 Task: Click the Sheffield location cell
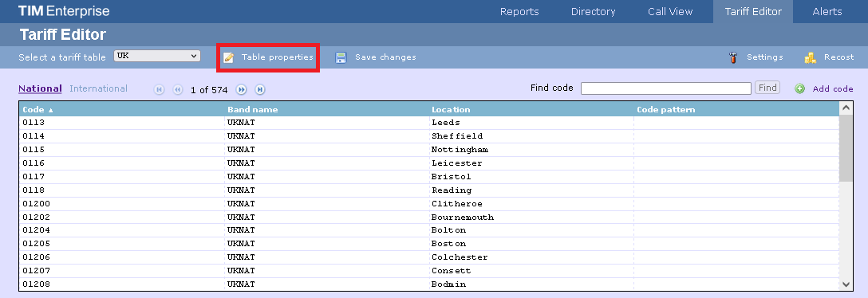[x=531, y=136]
